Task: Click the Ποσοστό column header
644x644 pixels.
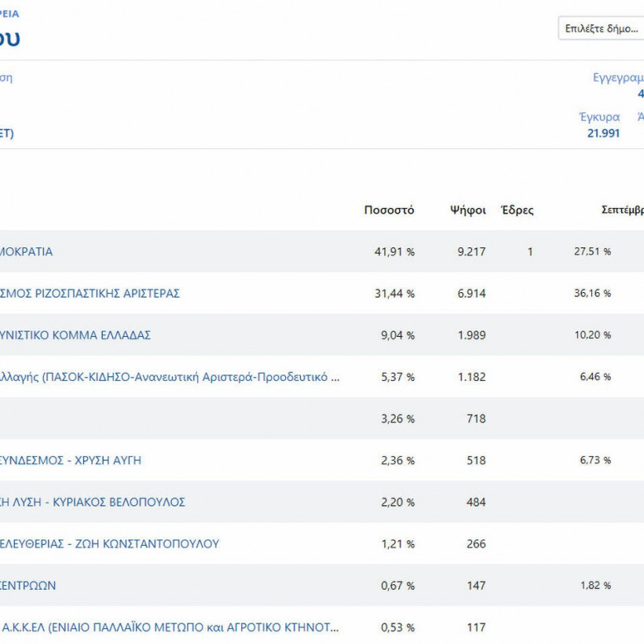Action: 389,210
